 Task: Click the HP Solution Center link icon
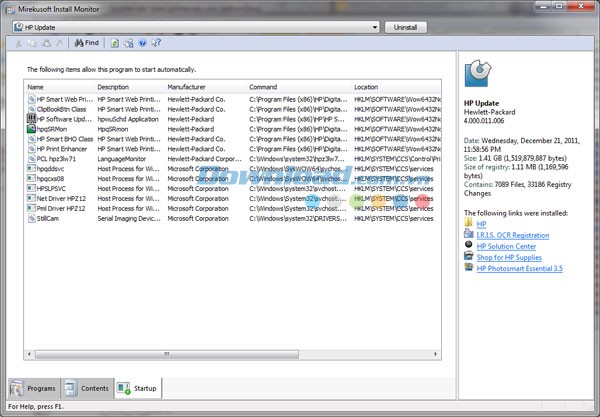468,244
